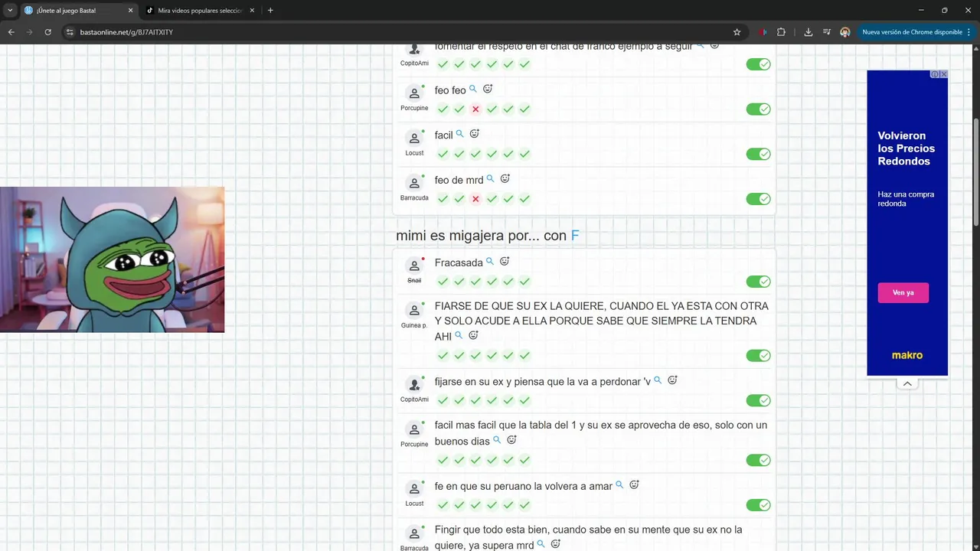Image resolution: width=980 pixels, height=551 pixels.
Task: Click 'Volvieron los Precios Redondos' ad headline
Action: [x=906, y=148]
